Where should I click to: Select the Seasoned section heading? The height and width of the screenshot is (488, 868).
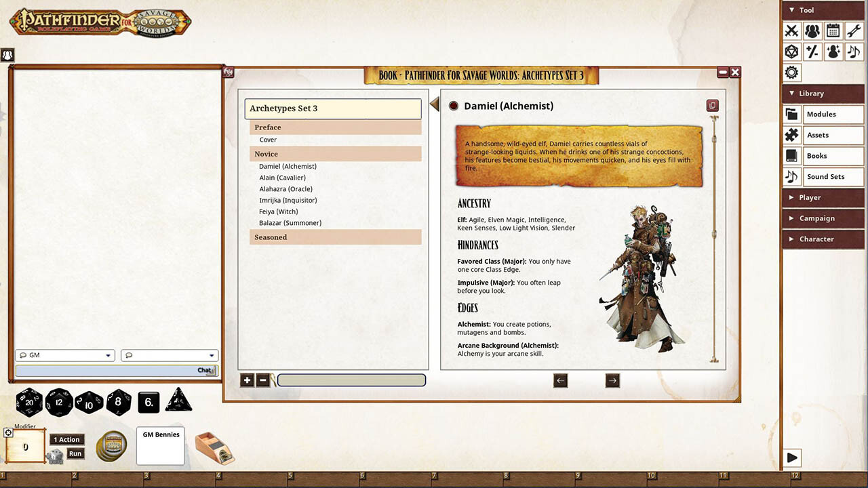(271, 237)
